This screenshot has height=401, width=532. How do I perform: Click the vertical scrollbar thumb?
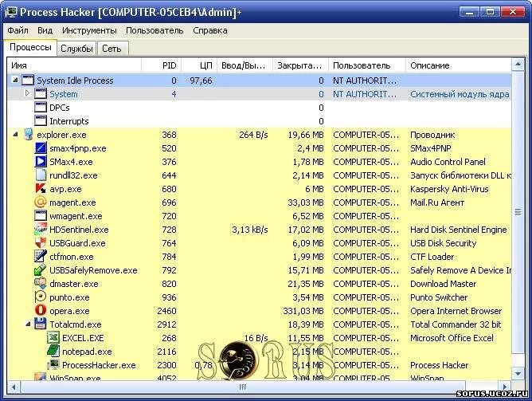[x=518, y=212]
